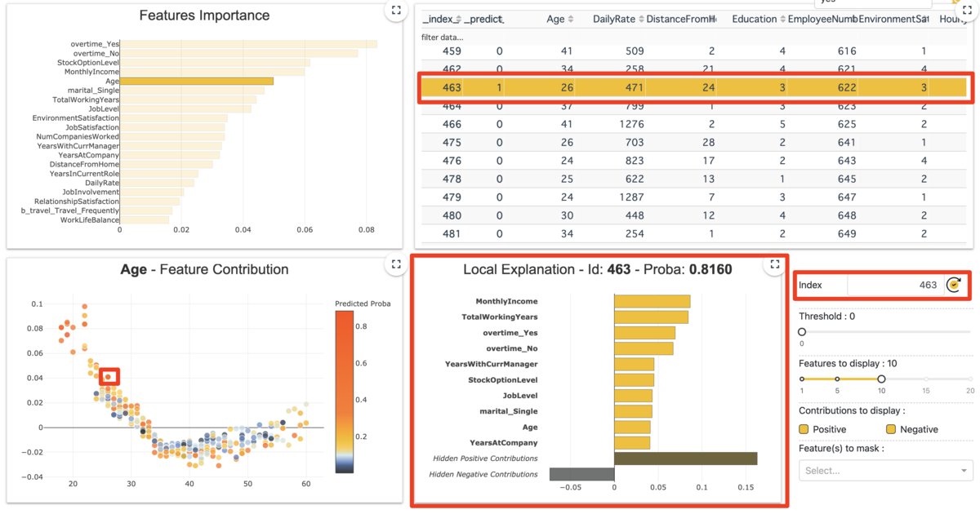The image size is (980, 514).
Task: Click the filter data field under _index_
Action: click(x=442, y=37)
